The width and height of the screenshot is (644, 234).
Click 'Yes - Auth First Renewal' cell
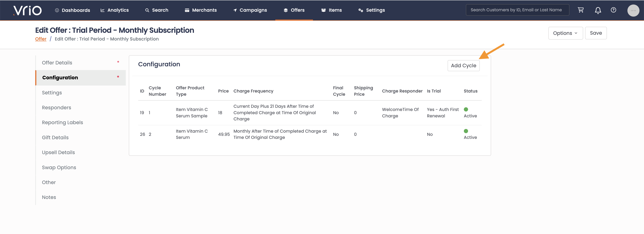(443, 113)
